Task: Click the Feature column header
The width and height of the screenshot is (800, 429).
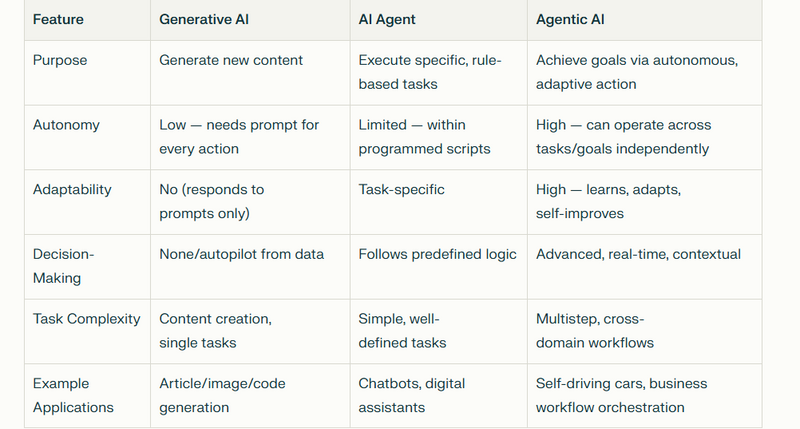Action: (x=58, y=19)
